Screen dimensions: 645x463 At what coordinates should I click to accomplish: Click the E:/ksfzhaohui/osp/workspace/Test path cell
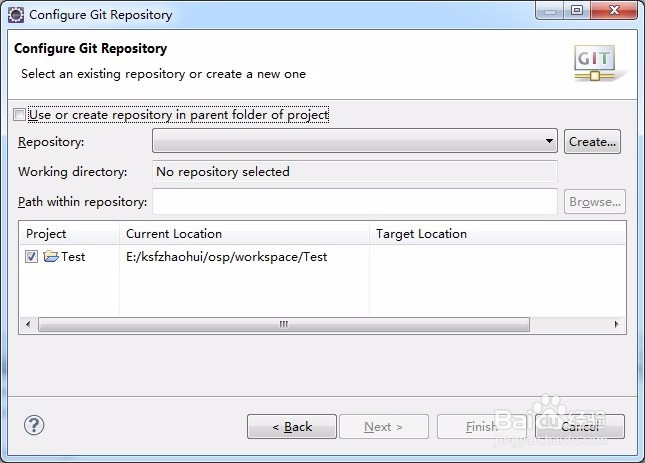click(x=226, y=257)
